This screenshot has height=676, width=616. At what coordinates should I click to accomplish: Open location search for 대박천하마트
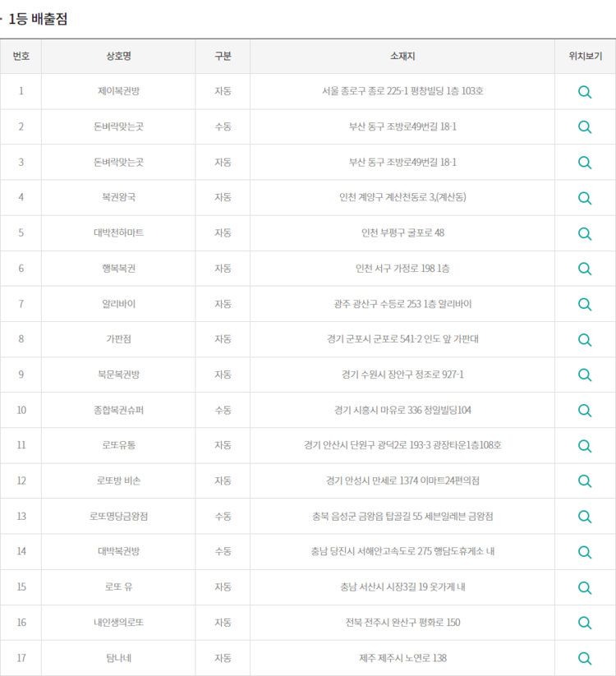click(x=585, y=233)
